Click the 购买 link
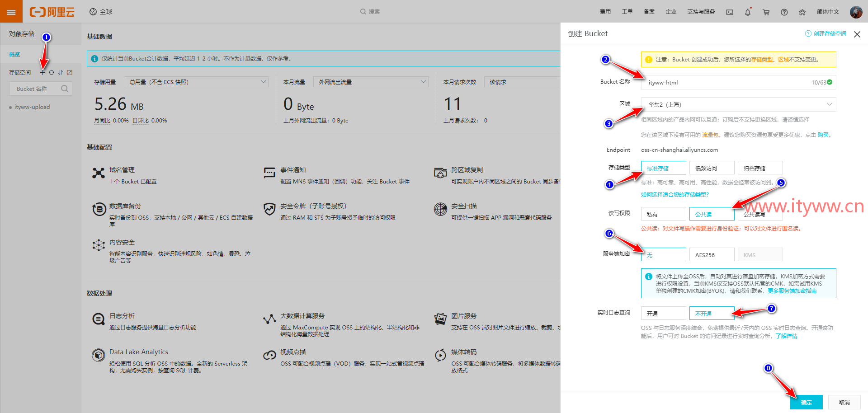The height and width of the screenshot is (413, 868). pyautogui.click(x=823, y=135)
